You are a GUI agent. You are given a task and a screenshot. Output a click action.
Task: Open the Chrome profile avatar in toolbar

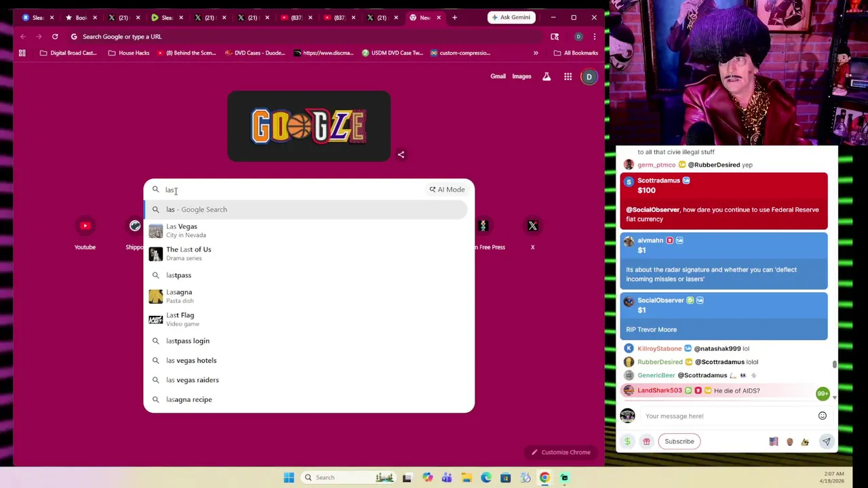(x=578, y=37)
